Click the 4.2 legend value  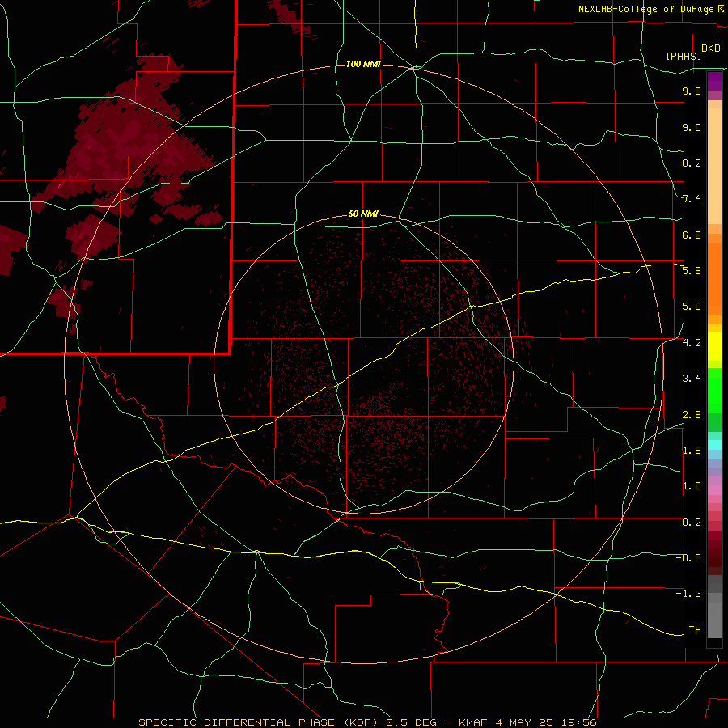tap(692, 343)
